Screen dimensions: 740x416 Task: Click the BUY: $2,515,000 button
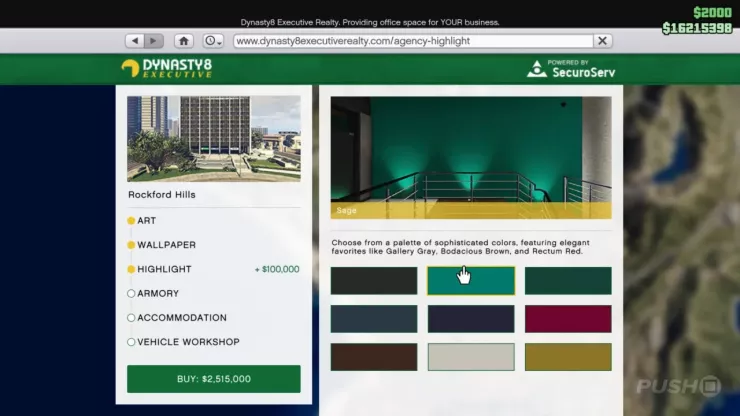(x=214, y=379)
